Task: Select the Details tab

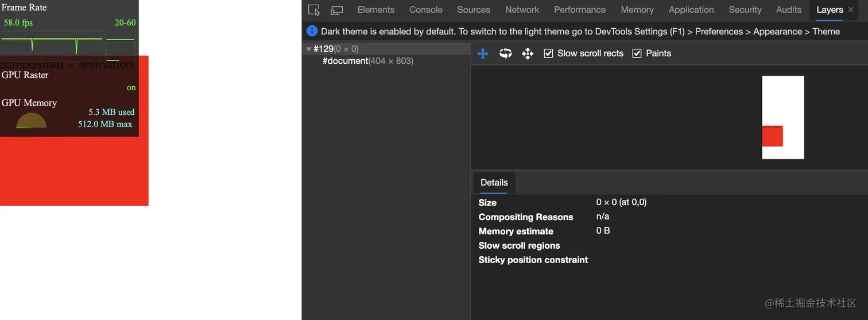Action: 494,183
